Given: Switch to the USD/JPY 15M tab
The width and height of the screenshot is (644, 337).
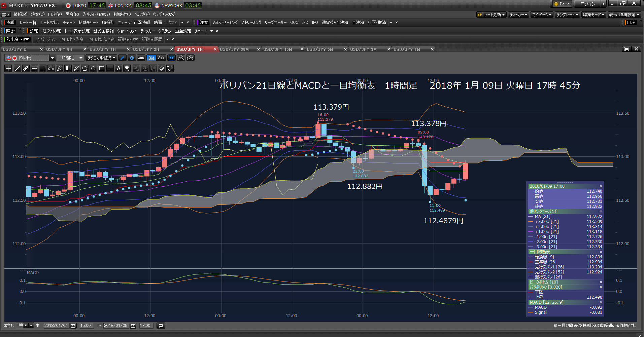Looking at the screenshot, I should pyautogui.click(x=283, y=49).
